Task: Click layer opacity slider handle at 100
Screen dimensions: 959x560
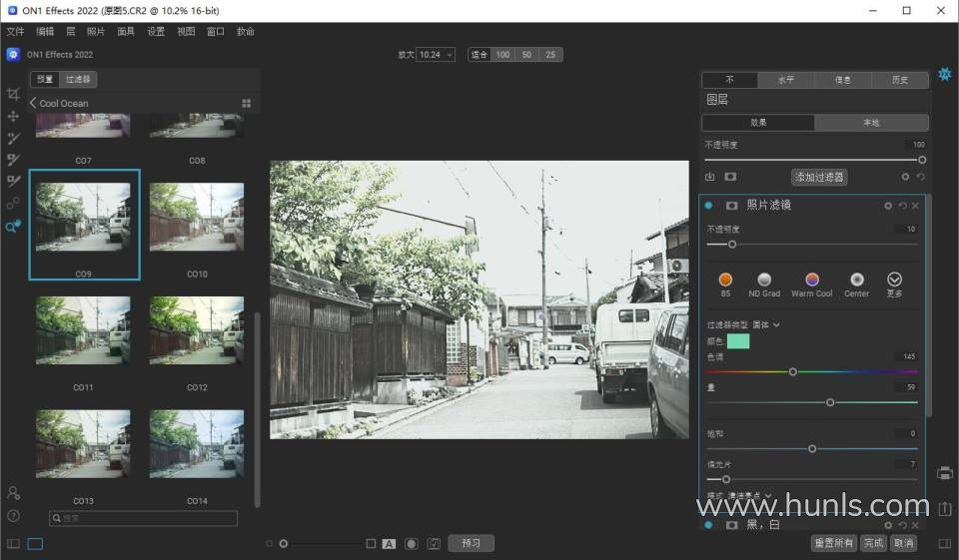Action: [922, 160]
